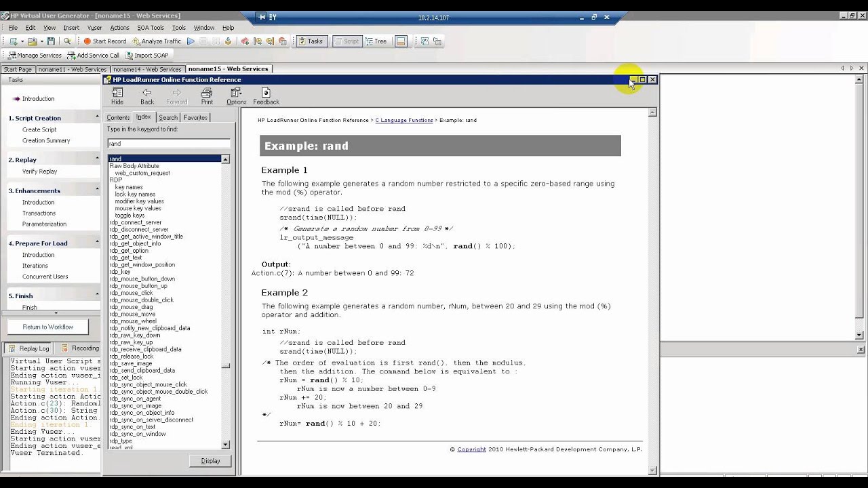Open the Insert menu
The image size is (868, 488).
click(71, 28)
